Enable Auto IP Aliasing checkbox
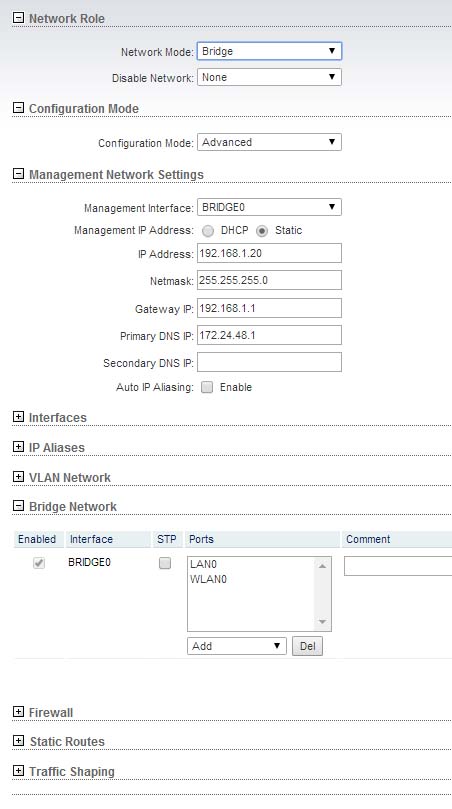 point(207,387)
